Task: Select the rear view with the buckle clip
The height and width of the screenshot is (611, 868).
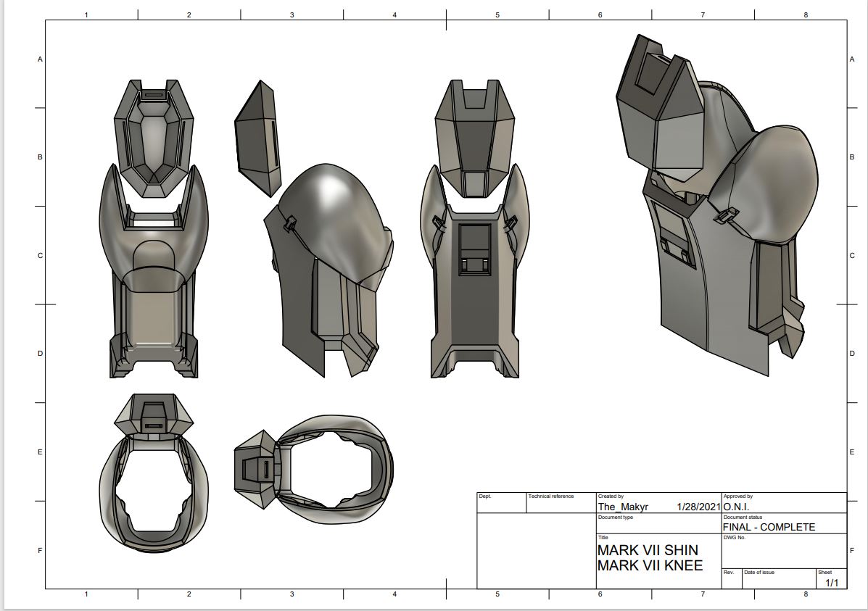Action: [475, 228]
